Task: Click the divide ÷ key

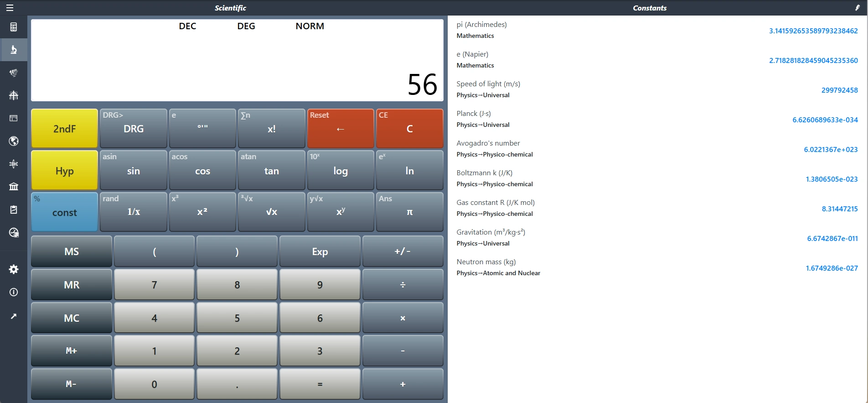Action: point(403,284)
